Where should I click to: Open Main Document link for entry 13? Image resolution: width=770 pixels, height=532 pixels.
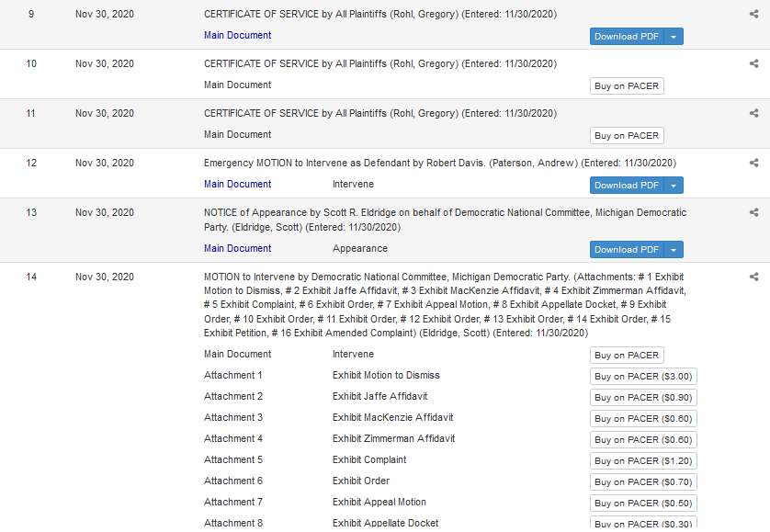coord(238,249)
